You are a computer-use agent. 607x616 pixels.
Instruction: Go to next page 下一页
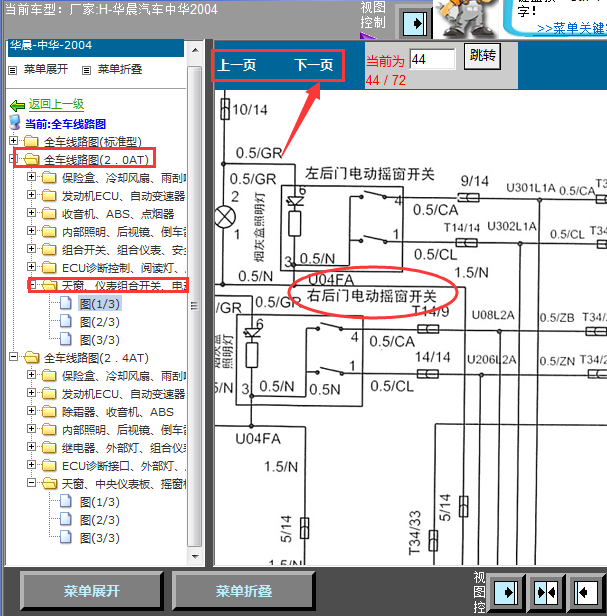[x=314, y=65]
